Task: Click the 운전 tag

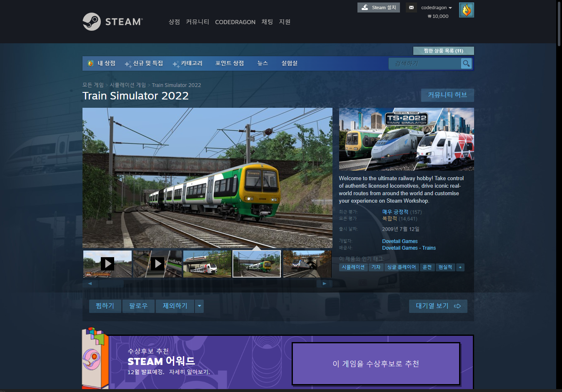Action: click(427, 267)
